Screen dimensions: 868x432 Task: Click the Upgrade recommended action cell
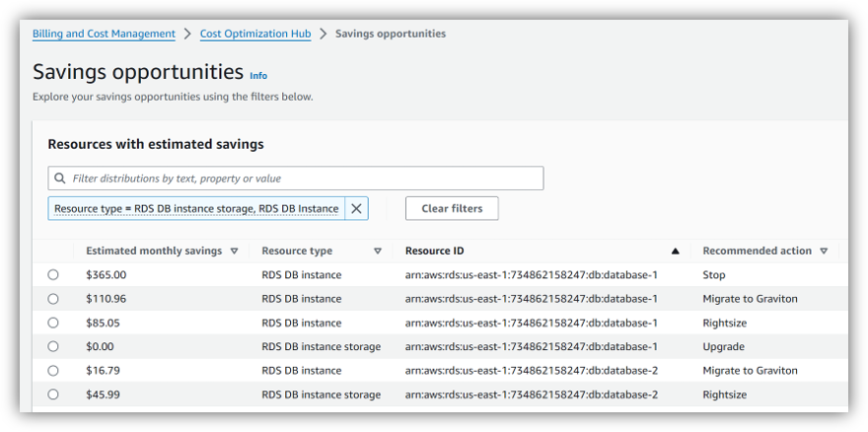click(724, 346)
